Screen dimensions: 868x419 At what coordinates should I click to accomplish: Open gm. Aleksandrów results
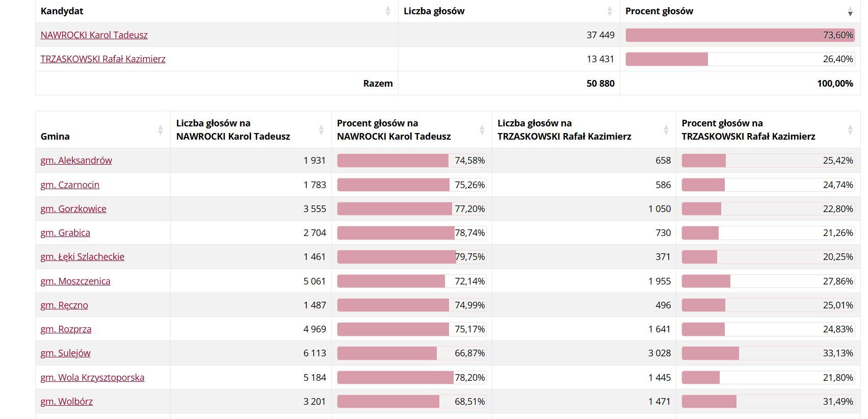click(x=76, y=161)
